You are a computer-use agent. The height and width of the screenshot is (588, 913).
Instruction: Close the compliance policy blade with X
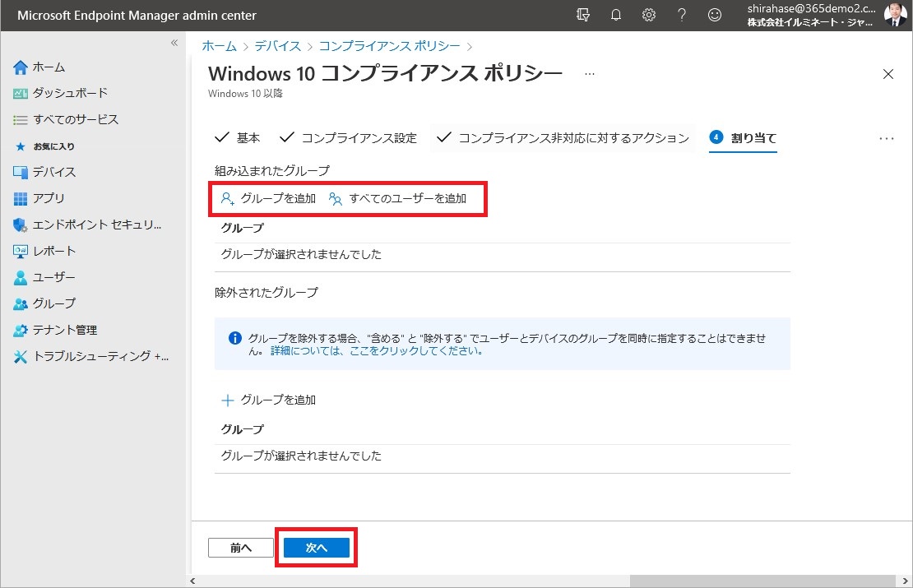(x=888, y=74)
